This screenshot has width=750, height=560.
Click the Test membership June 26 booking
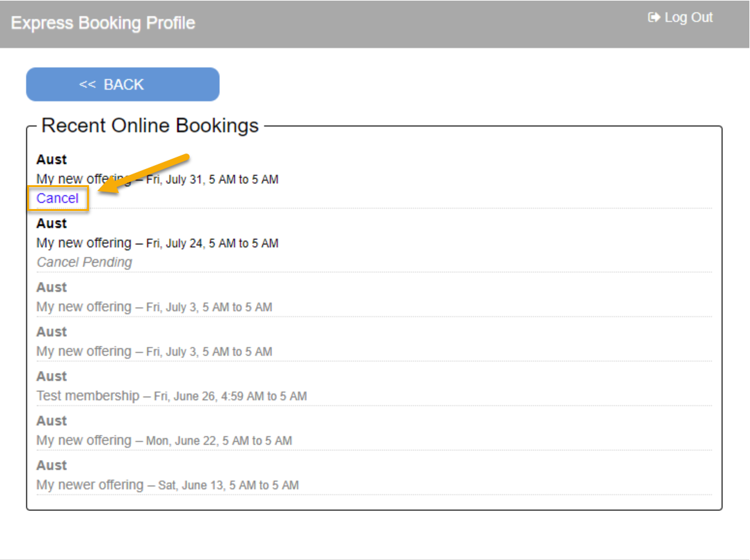[172, 396]
